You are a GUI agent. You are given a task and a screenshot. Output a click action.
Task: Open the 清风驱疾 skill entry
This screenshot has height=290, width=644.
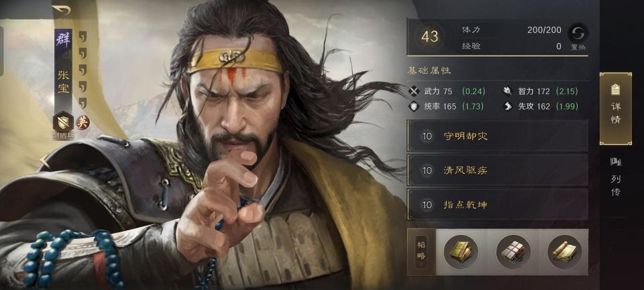(497, 170)
